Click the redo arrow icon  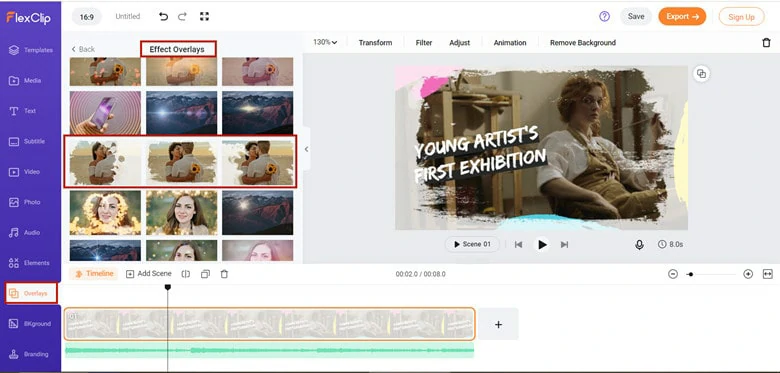183,16
